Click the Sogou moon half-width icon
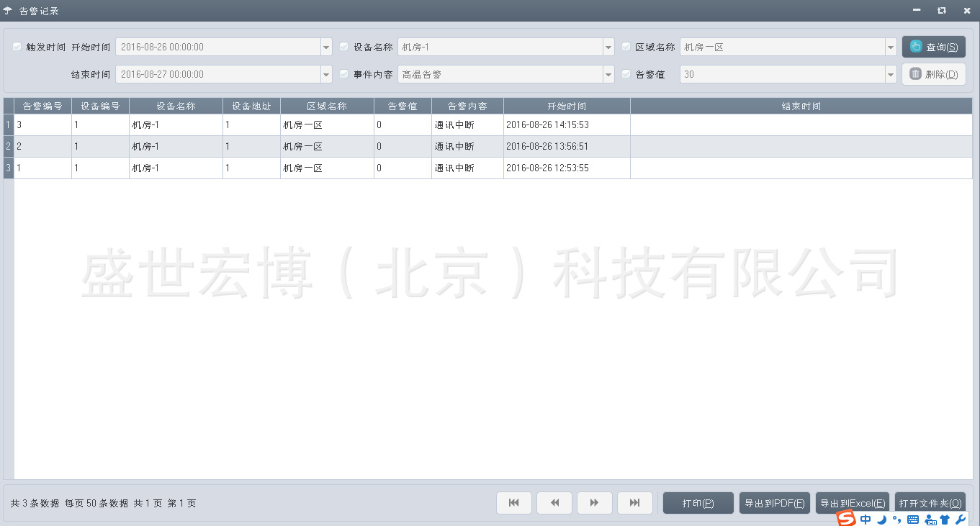The image size is (980, 526). pyautogui.click(x=881, y=520)
